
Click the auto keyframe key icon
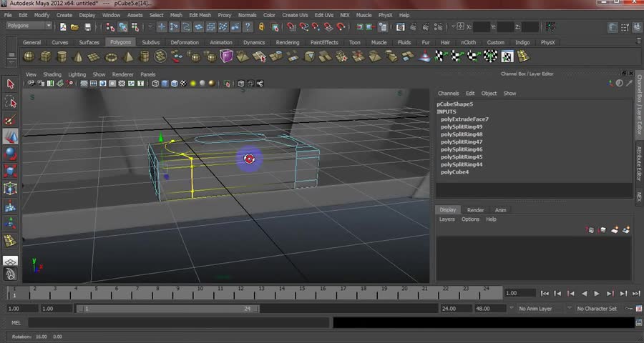tap(629, 309)
